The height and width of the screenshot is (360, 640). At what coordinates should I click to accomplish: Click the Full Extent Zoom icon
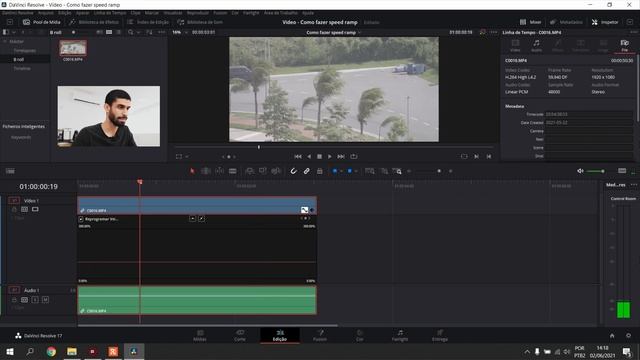pos(370,171)
